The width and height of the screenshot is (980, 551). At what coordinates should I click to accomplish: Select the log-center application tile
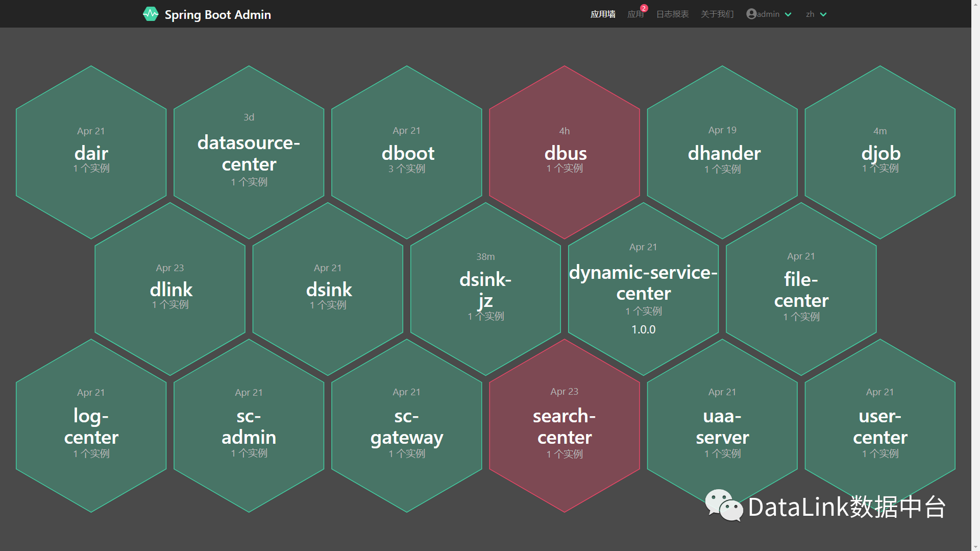(x=91, y=426)
